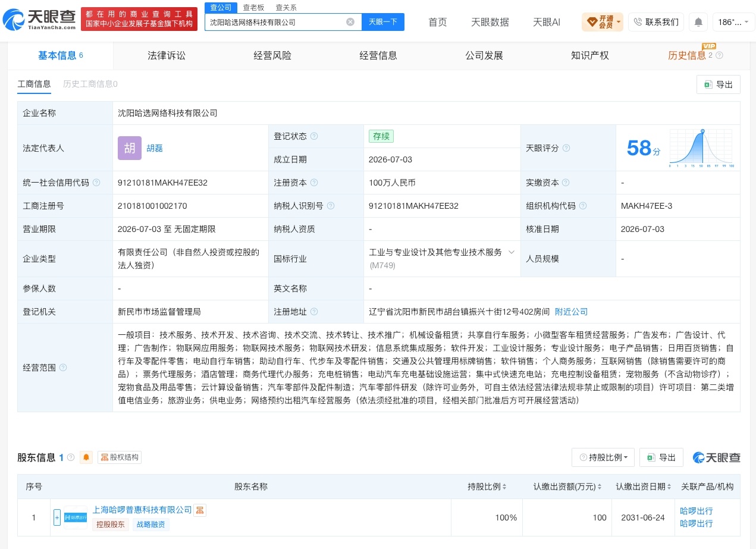The image size is (756, 549).
Task: Switch to the 经营风险 tab
Action: [x=272, y=55]
